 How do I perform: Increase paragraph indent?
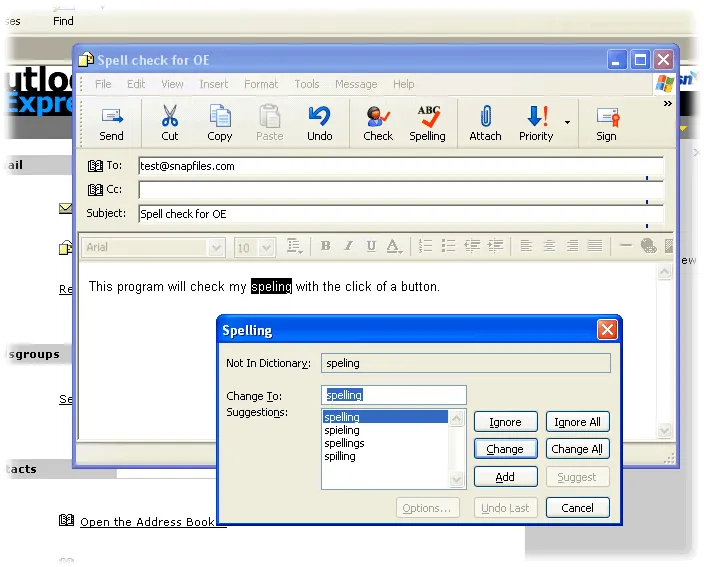[495, 246]
